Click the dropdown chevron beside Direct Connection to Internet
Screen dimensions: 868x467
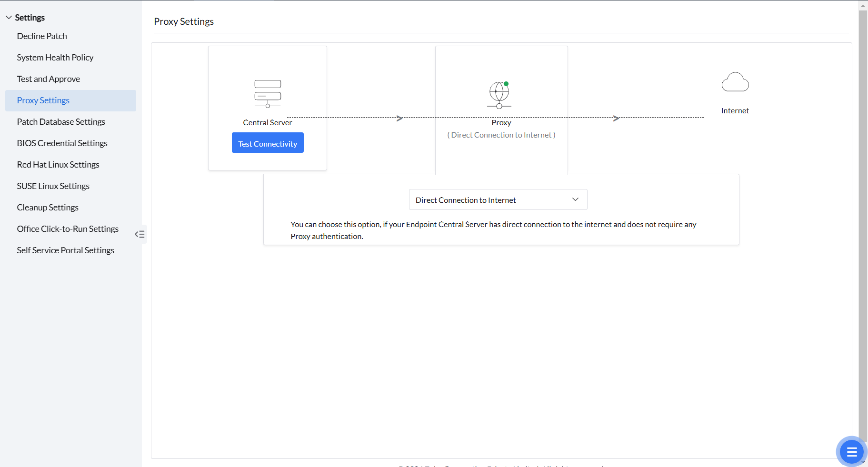pos(575,199)
